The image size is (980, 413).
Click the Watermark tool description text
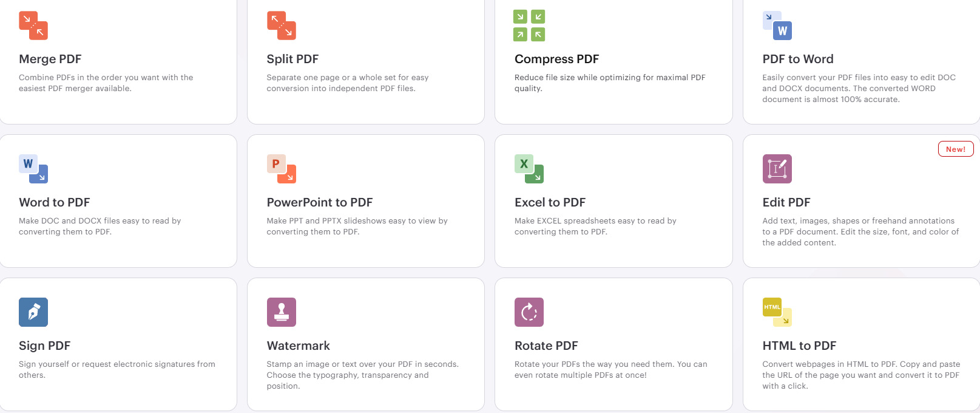[362, 375]
